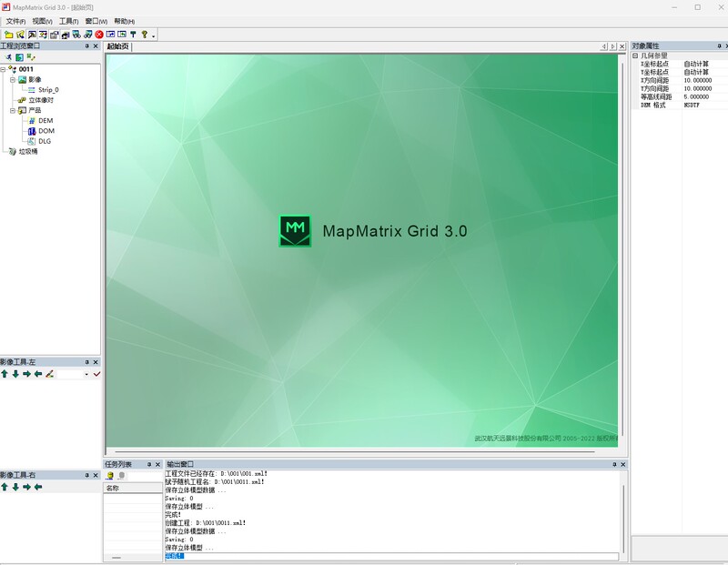The image size is (728, 565).
Task: Click the grey task icon in 任务列表 panel
Action: 122,476
